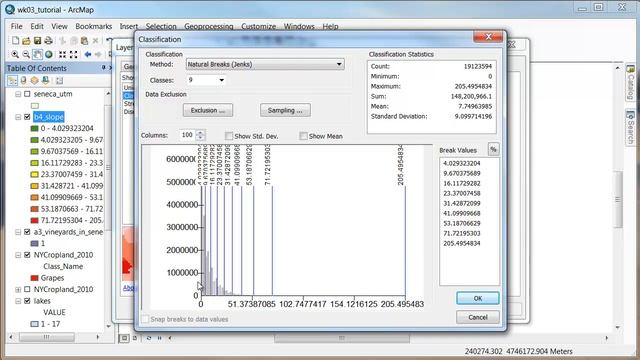
Task: Click the red Grapes symbol swatch
Action: pos(35,278)
